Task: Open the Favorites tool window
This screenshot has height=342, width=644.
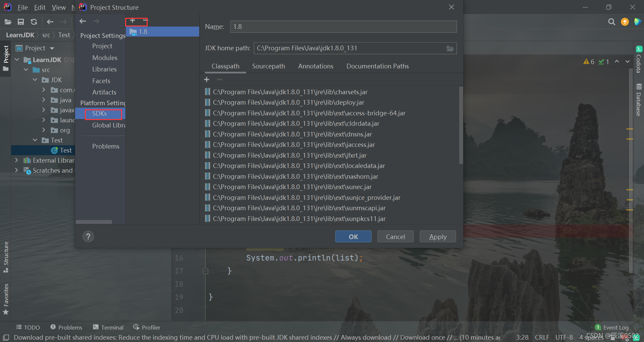Action: click(6, 299)
